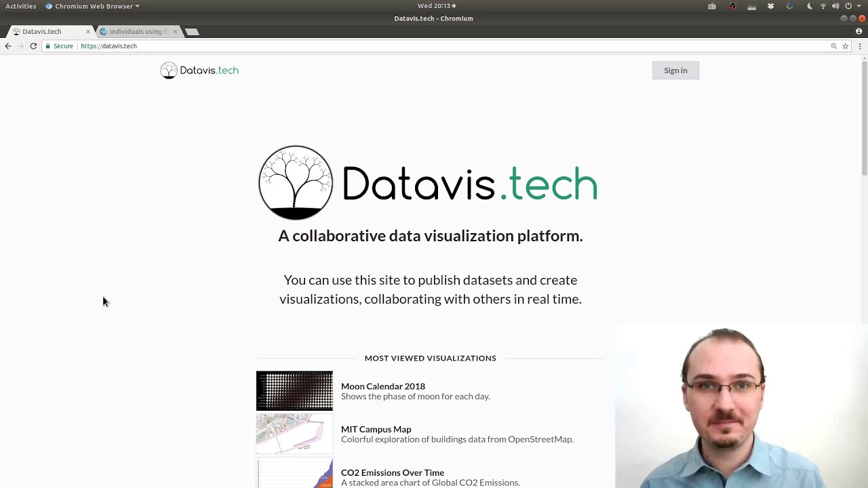Reload the page with refresh icon
868x488 pixels.
pos(33,46)
